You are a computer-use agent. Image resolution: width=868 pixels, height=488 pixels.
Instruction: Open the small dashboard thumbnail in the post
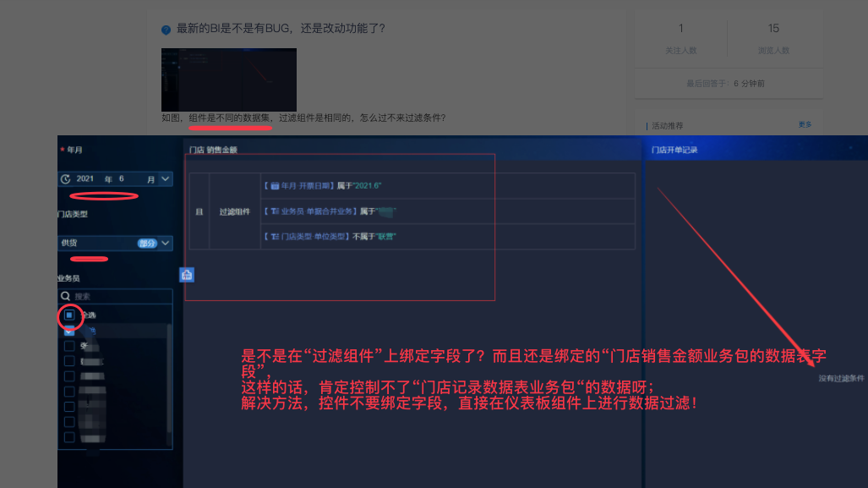click(229, 80)
